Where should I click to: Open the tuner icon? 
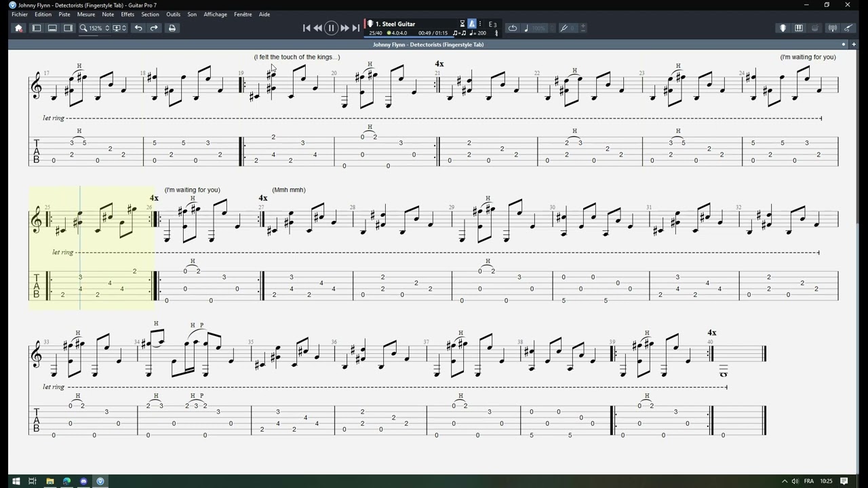pos(832,28)
